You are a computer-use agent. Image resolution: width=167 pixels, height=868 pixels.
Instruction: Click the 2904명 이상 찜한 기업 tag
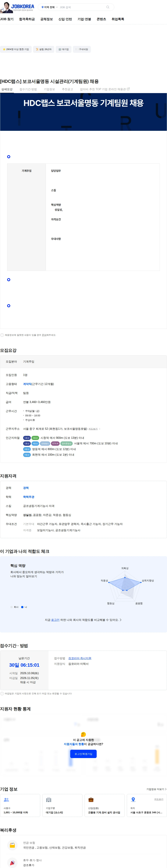[16, 49]
